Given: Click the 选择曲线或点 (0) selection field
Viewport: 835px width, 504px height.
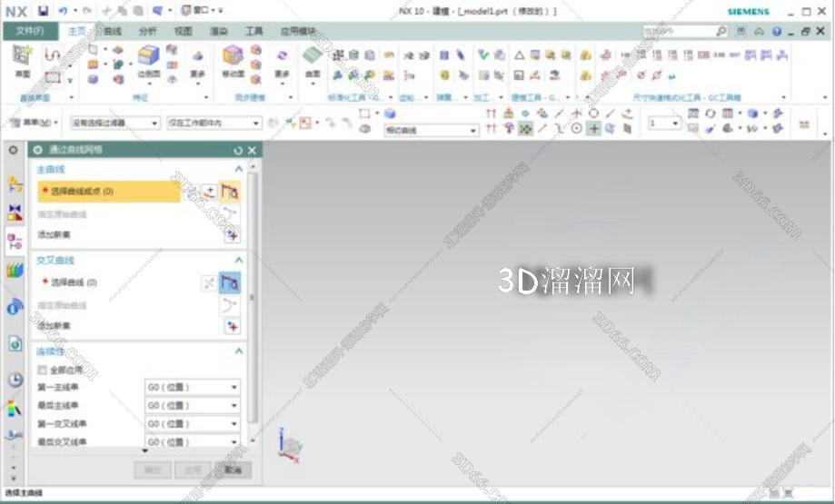Looking at the screenshot, I should click(x=109, y=192).
